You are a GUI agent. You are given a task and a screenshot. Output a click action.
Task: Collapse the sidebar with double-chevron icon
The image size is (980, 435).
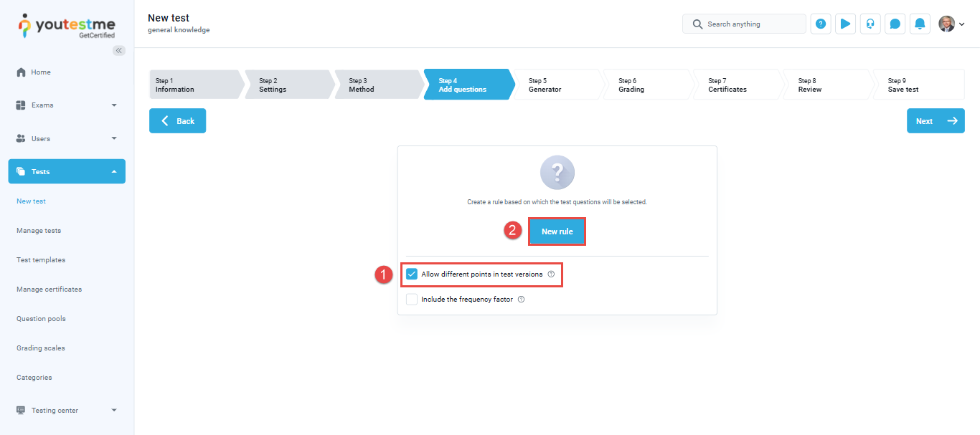click(x=119, y=50)
